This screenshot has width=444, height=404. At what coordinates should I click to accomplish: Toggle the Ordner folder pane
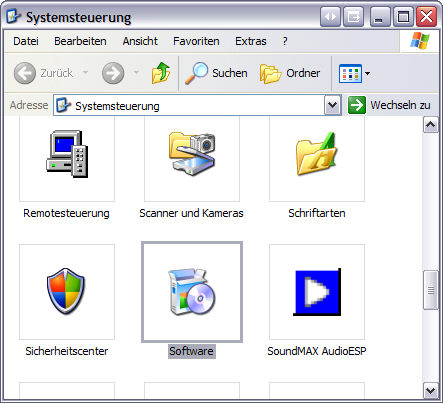[x=290, y=73]
